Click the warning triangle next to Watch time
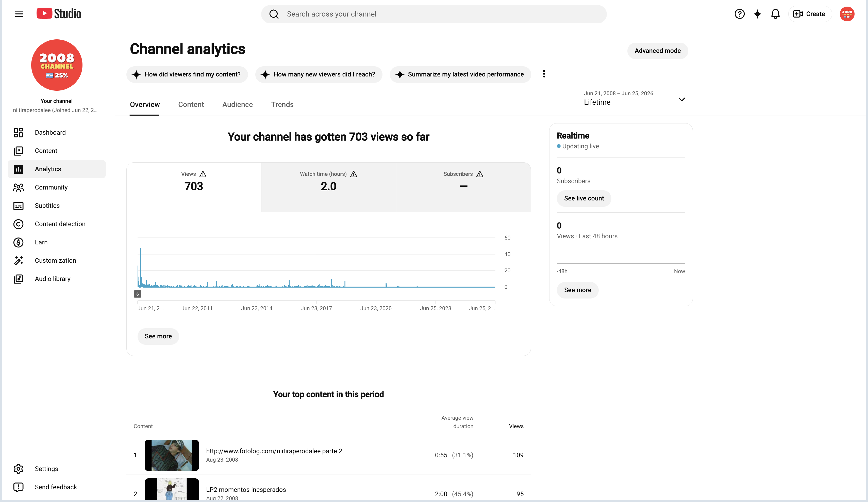The height and width of the screenshot is (502, 868). coord(354,174)
